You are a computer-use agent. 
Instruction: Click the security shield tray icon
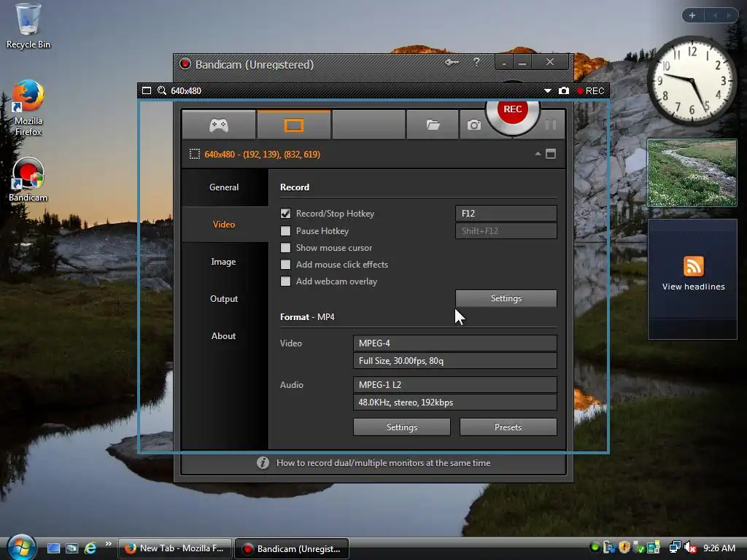pyautogui.click(x=624, y=548)
